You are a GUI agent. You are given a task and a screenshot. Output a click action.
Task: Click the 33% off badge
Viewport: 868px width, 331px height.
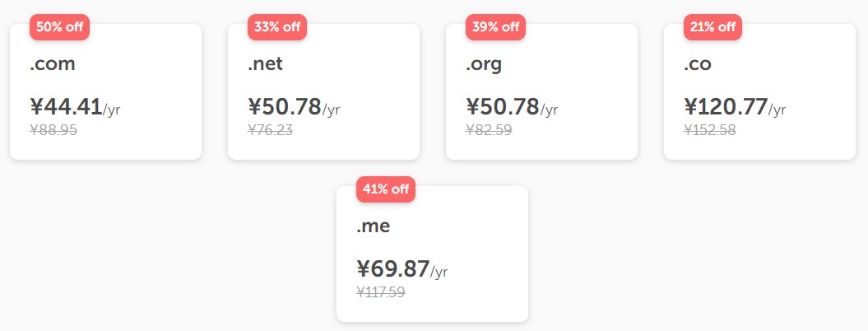[x=277, y=26]
